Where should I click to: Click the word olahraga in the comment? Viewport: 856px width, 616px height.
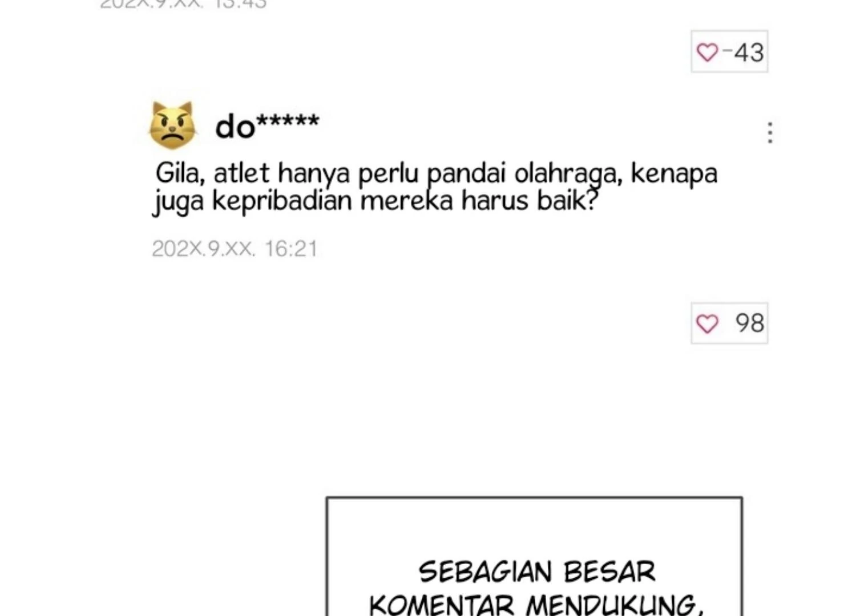(x=568, y=174)
